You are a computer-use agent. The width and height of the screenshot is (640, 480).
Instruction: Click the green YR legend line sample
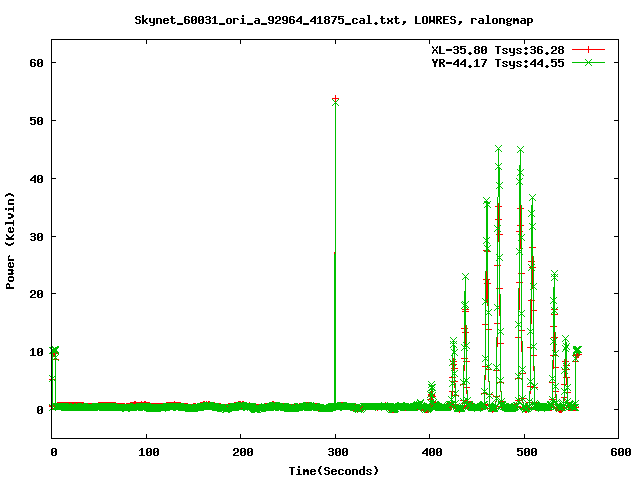tap(588, 62)
